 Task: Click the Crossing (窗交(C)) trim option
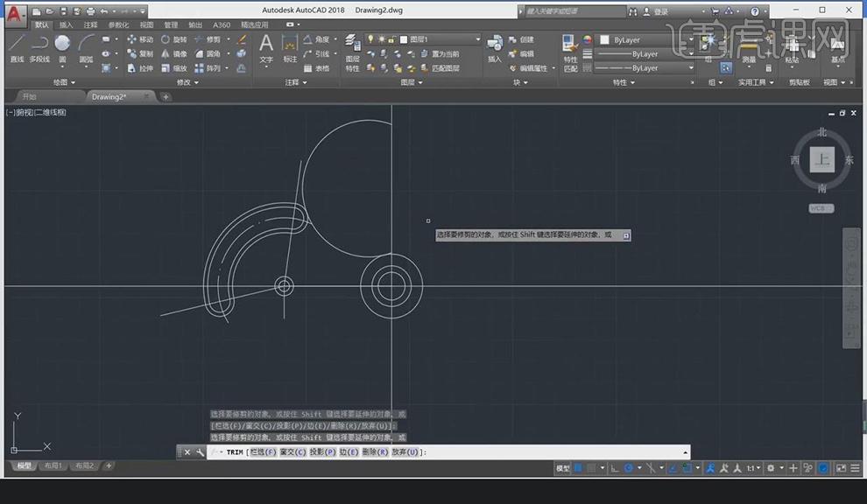tap(293, 452)
